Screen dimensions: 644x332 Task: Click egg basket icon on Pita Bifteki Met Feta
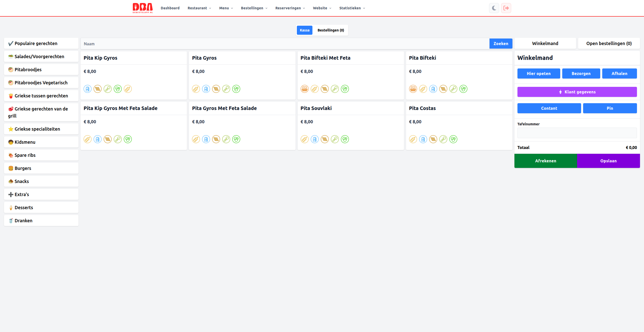(305, 89)
